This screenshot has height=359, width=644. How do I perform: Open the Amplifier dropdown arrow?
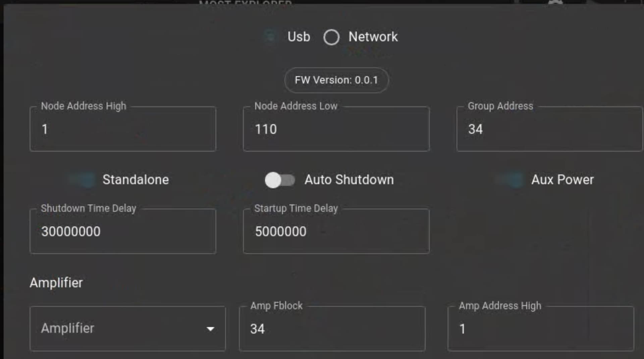click(210, 329)
